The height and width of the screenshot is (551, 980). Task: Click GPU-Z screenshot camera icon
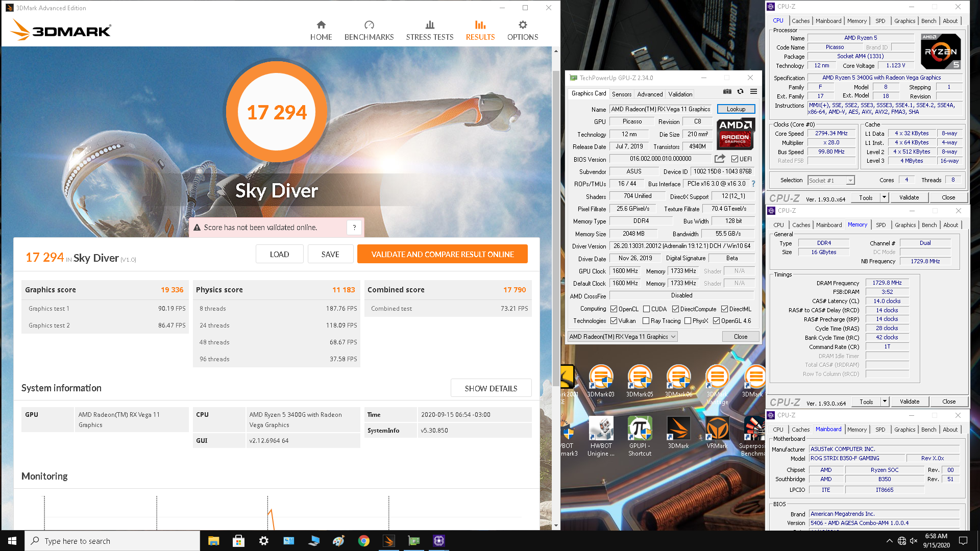tap(727, 91)
